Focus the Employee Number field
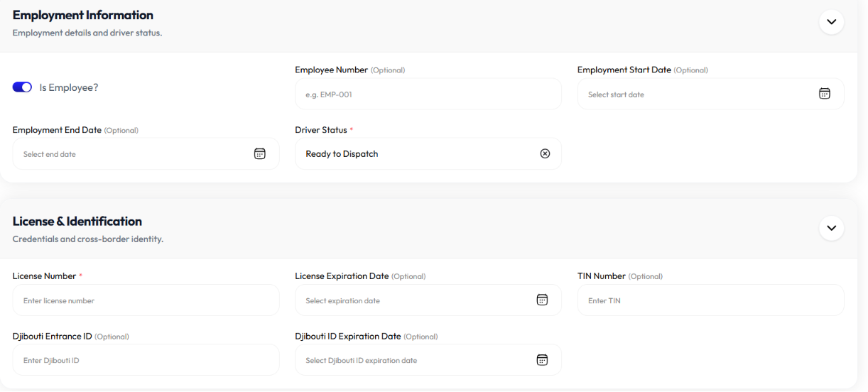The width and height of the screenshot is (868, 392). pyautogui.click(x=428, y=94)
